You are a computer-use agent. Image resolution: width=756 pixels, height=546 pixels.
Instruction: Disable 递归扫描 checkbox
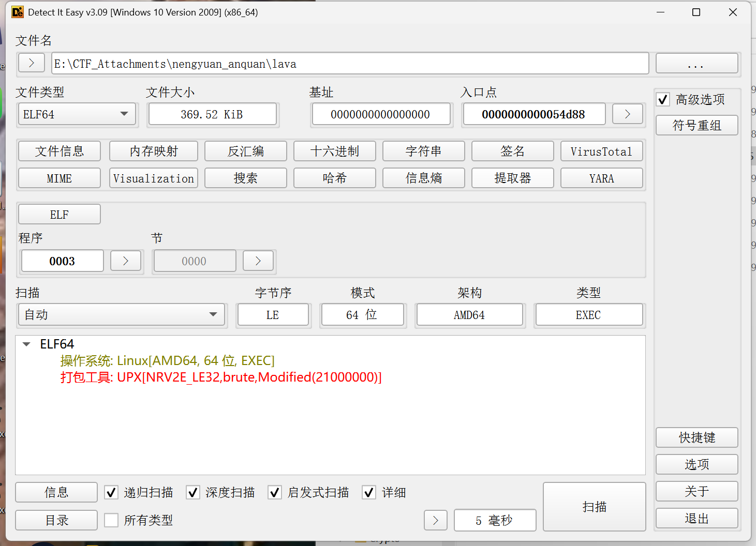pyautogui.click(x=111, y=492)
